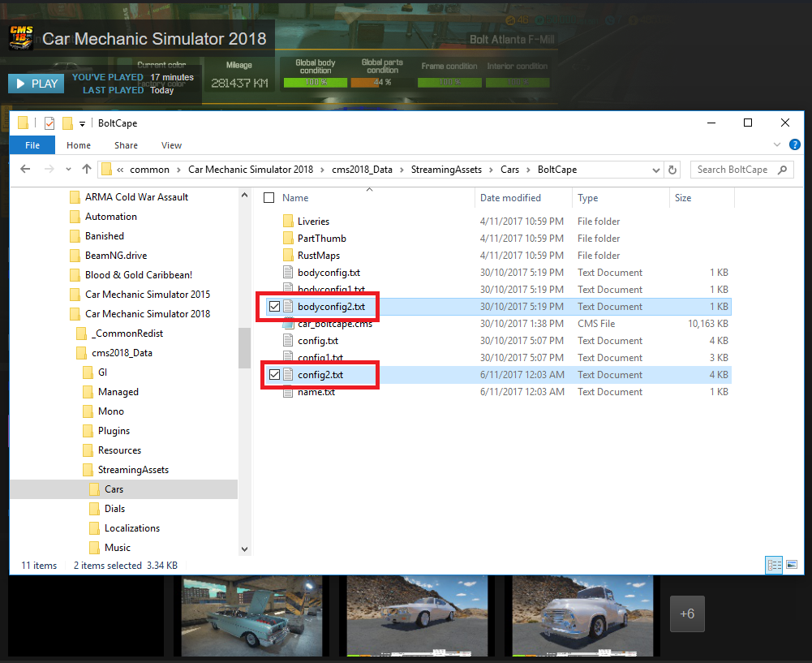The width and height of the screenshot is (812, 663).
Task: Open the white coupe screenshot thumbnail
Action: tap(418, 615)
